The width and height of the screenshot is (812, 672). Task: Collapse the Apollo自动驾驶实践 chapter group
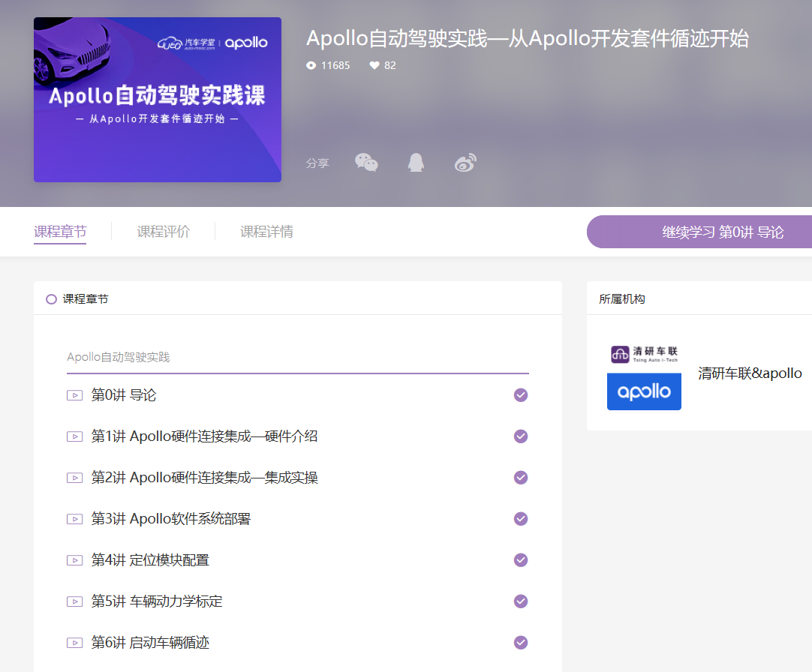click(x=119, y=357)
